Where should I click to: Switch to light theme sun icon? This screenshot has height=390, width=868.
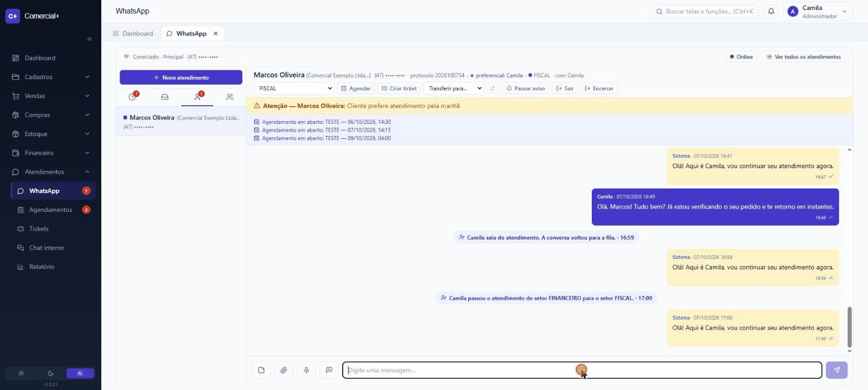tap(21, 373)
